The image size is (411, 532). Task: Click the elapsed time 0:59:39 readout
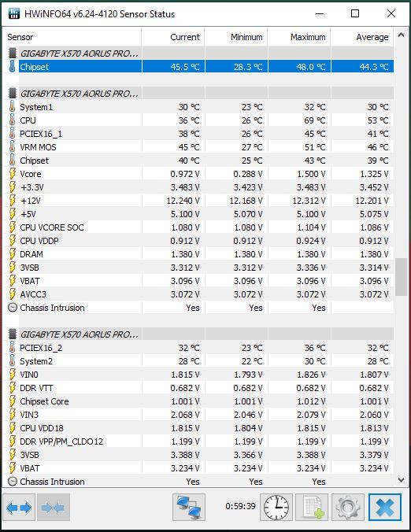pyautogui.click(x=240, y=506)
